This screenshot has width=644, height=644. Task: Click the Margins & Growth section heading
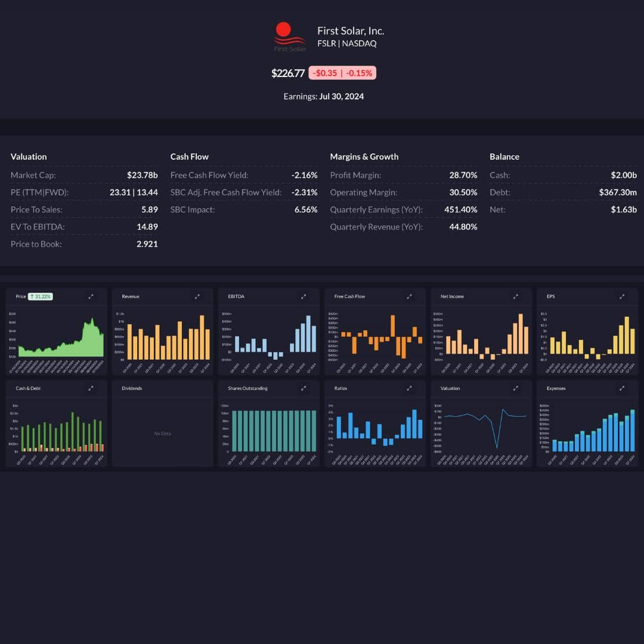pos(364,156)
